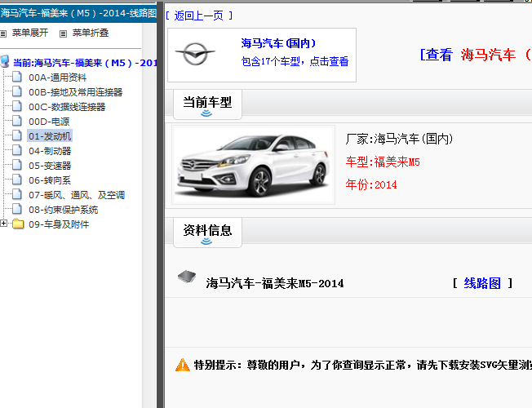Click the page icon beside 06-转向系

[x=17, y=180]
